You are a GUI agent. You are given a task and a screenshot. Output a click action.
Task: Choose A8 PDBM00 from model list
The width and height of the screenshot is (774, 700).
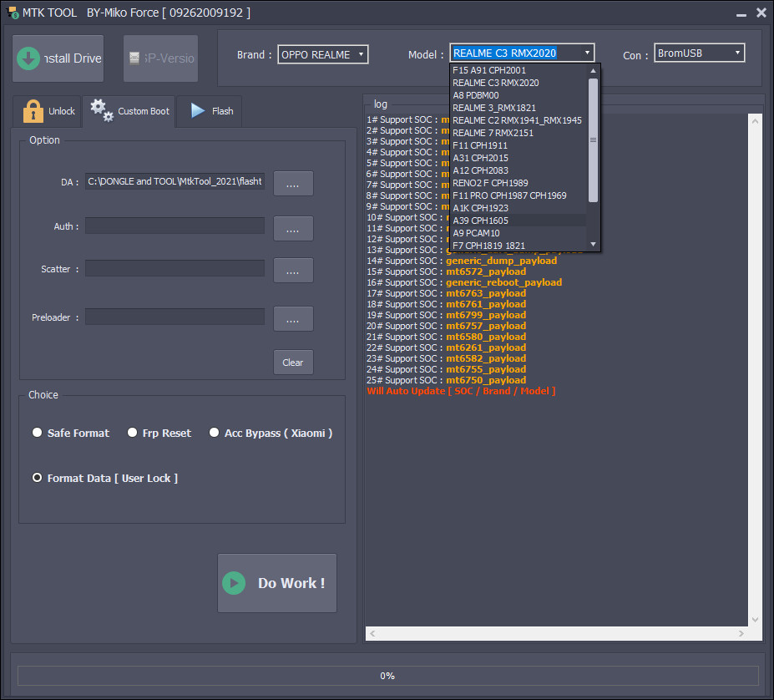coord(519,95)
